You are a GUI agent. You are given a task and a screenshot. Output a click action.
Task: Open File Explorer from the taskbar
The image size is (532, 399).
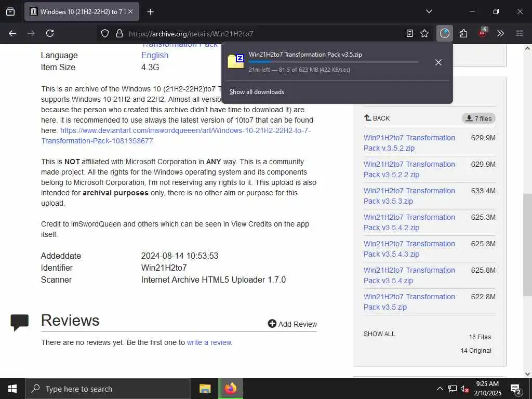(205, 389)
